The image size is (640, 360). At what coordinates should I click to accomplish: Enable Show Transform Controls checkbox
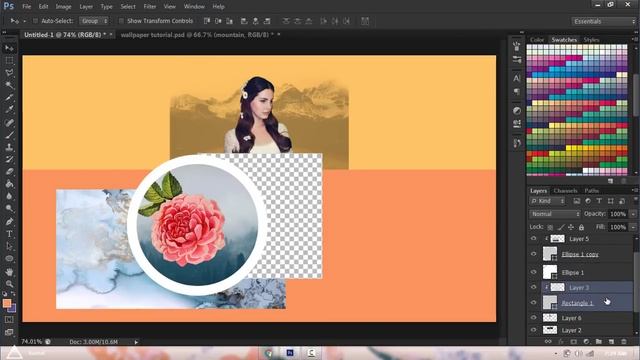(x=121, y=20)
